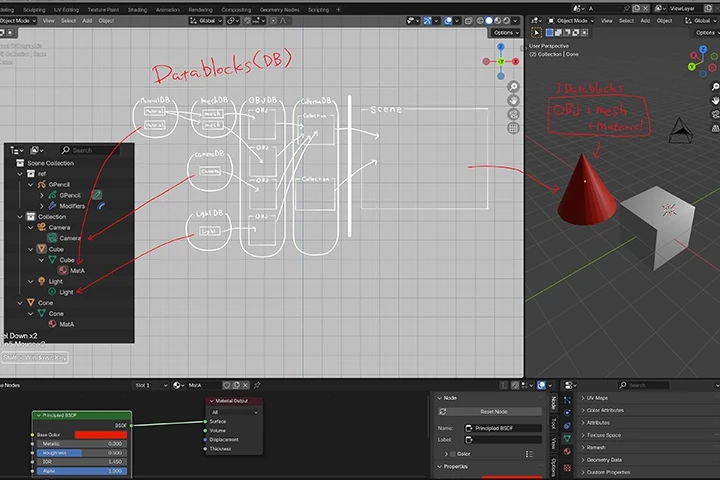Image resolution: width=720 pixels, height=480 pixels.
Task: Click the Light object icon in outliner
Action: (x=41, y=281)
